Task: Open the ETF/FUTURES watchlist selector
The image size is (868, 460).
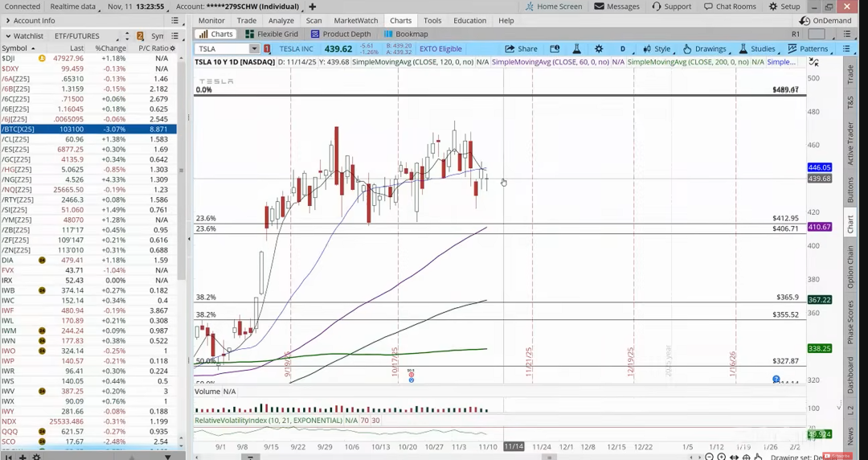Action: pyautogui.click(x=87, y=35)
